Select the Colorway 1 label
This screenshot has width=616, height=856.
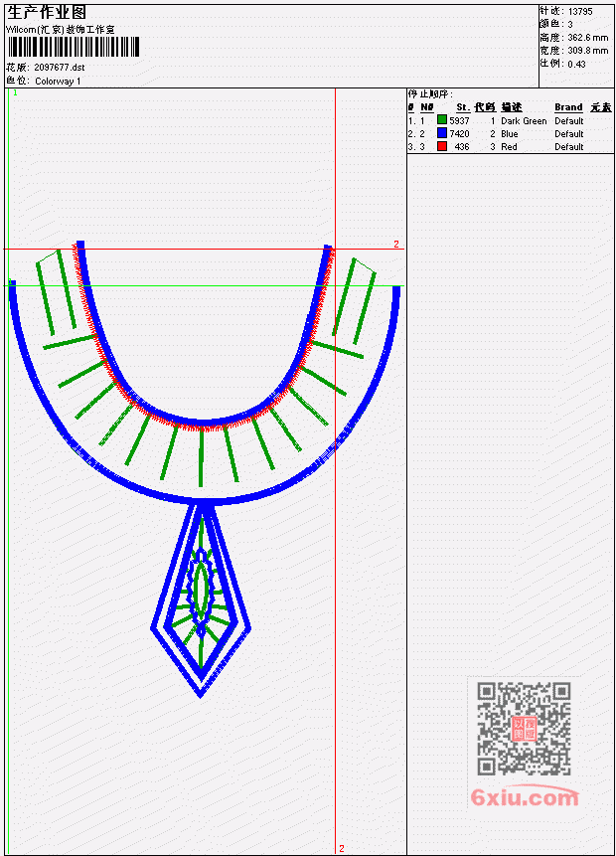click(x=58, y=81)
